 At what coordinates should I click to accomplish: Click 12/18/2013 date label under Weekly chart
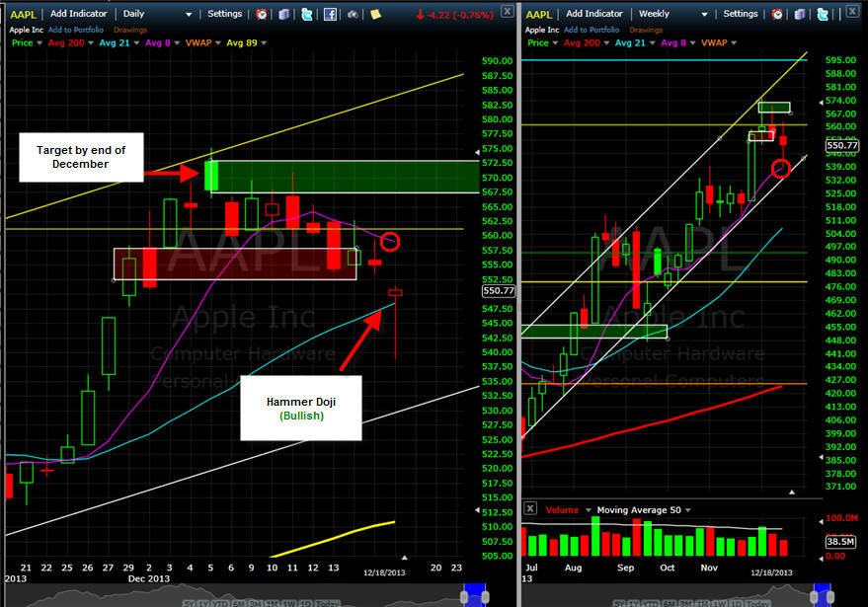[771, 572]
